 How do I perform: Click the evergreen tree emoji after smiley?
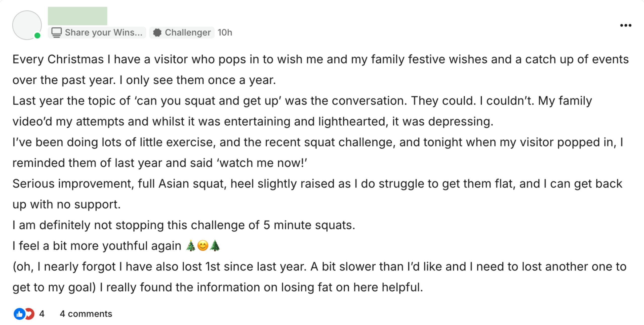215,246
